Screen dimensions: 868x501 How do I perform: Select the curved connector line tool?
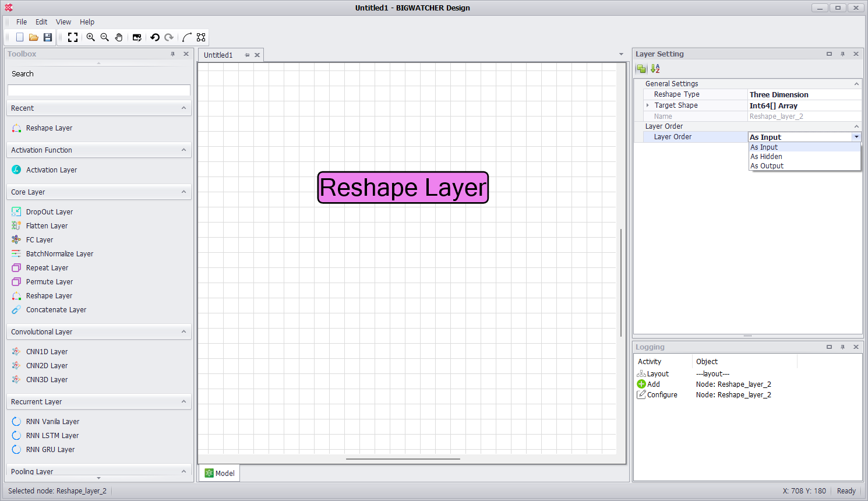[x=187, y=37]
